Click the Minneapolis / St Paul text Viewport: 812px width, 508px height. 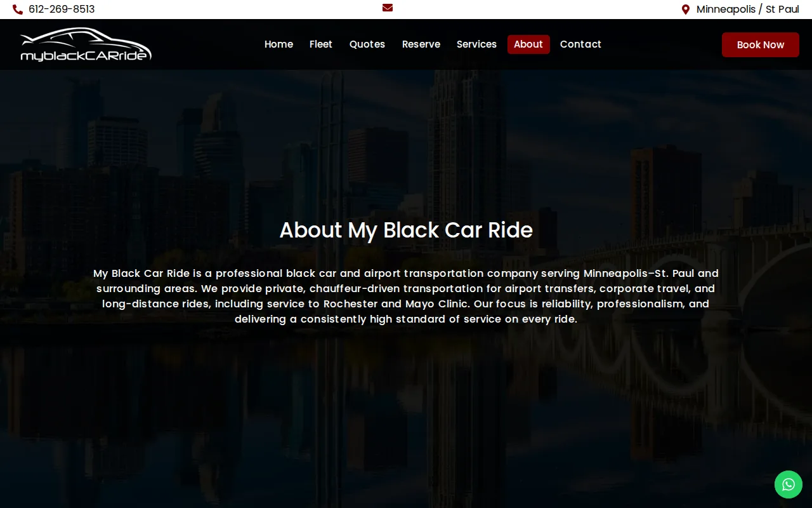tap(748, 10)
